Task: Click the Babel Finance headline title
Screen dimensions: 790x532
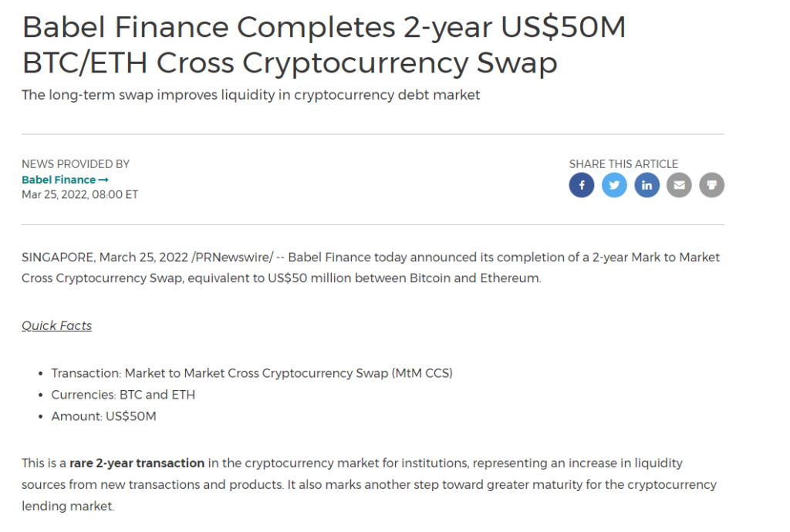Action: pos(323,45)
